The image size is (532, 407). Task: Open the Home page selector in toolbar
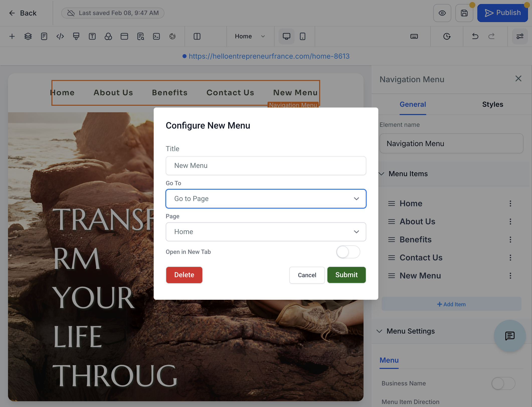pos(250,36)
